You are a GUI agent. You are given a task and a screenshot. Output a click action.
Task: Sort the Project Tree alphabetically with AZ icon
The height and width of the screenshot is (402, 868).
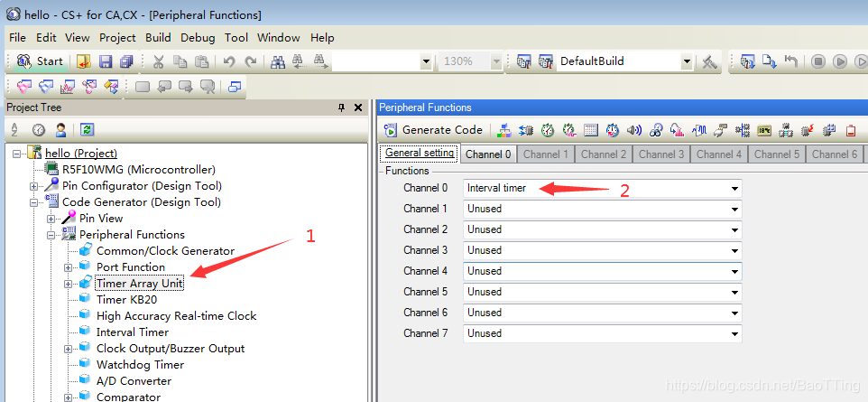pos(15,130)
